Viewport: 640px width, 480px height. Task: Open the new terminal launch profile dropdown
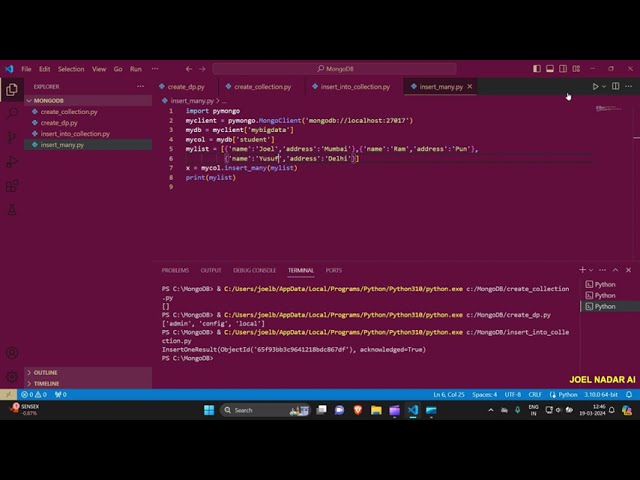591,270
